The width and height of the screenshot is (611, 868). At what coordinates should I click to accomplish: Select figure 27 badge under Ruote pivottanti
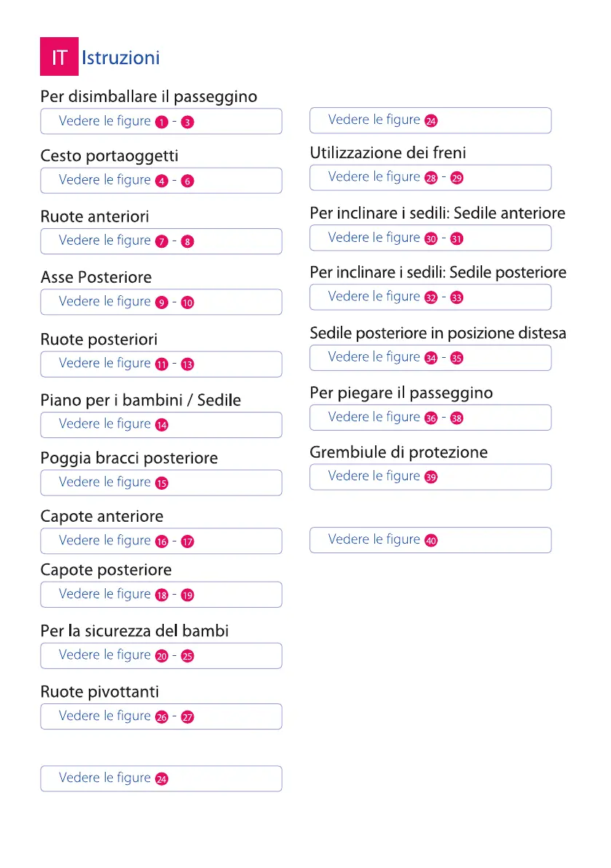tap(187, 717)
